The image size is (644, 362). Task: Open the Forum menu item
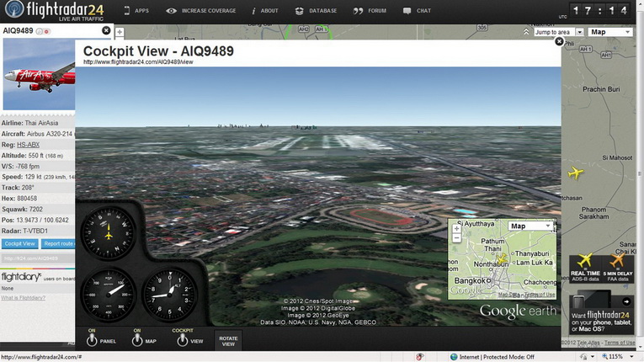point(370,11)
